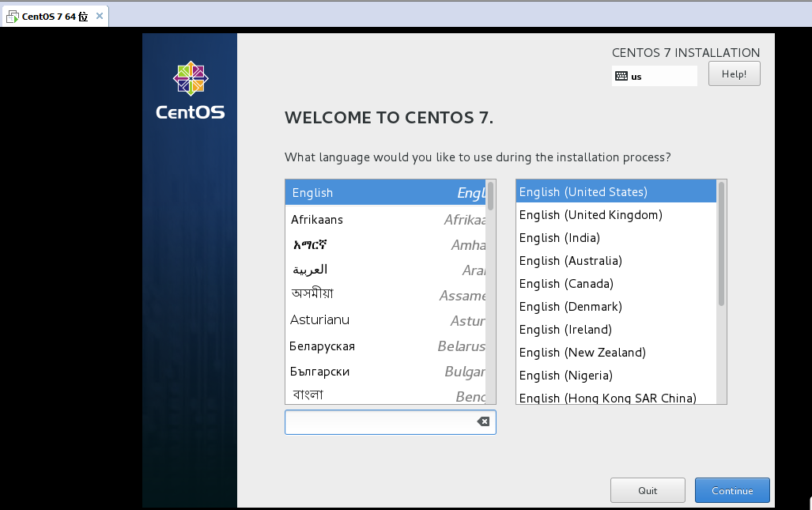812x510 pixels.
Task: Click the VM icon on the CentOS 7 tab
Action: coord(13,17)
